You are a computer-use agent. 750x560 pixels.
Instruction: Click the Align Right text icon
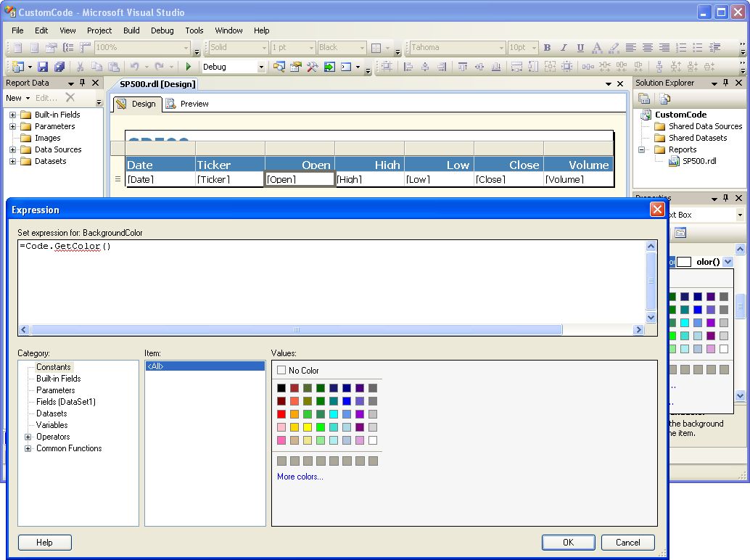(664, 47)
